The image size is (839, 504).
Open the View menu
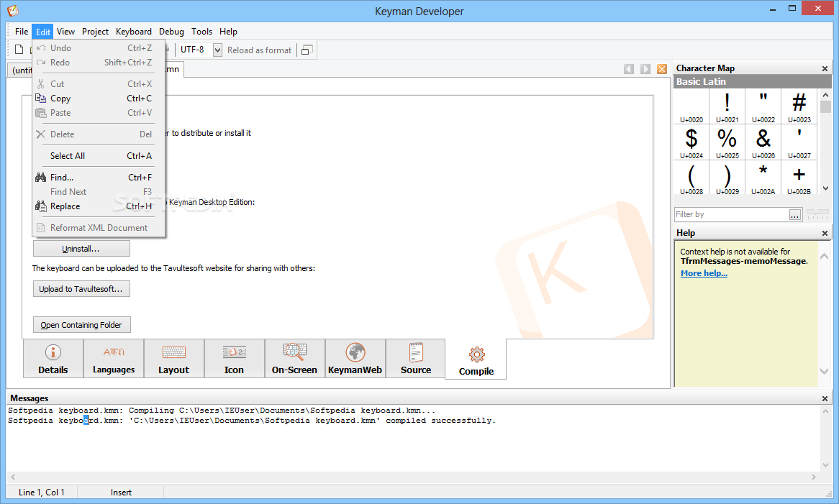65,32
